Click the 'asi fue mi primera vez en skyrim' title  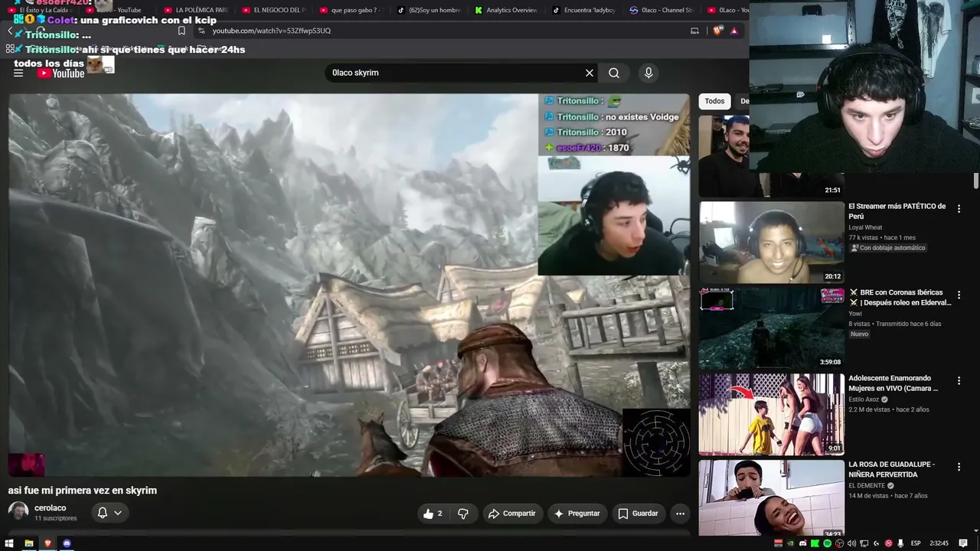point(83,491)
